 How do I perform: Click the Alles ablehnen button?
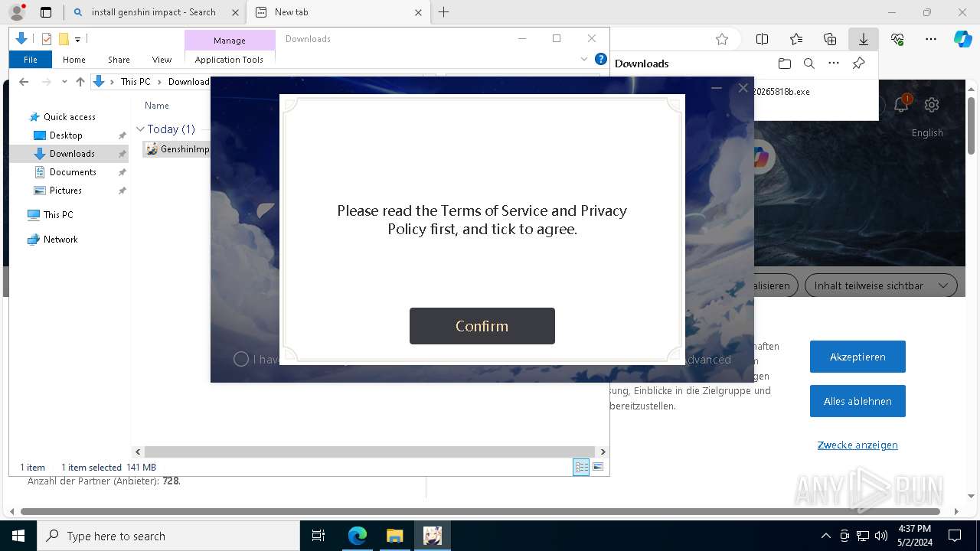pos(857,401)
